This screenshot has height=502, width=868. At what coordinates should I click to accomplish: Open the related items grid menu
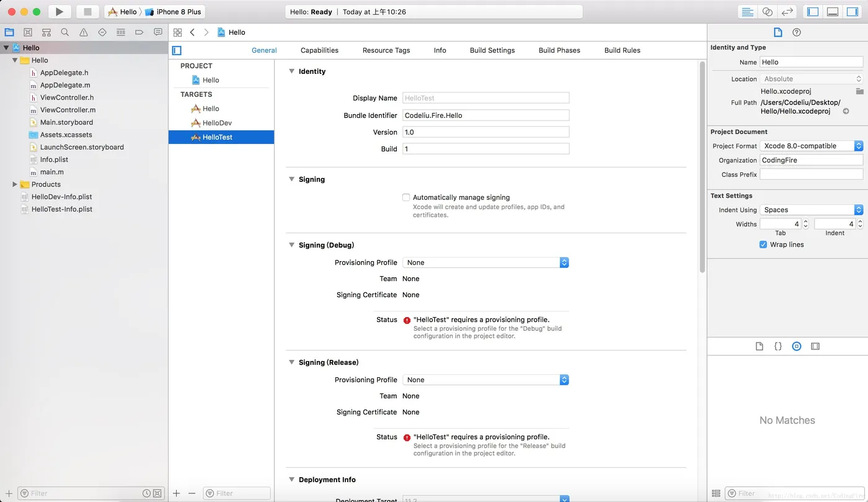tap(178, 32)
